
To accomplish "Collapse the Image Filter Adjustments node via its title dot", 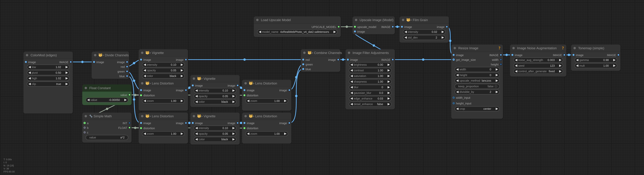I will tap(349, 53).
